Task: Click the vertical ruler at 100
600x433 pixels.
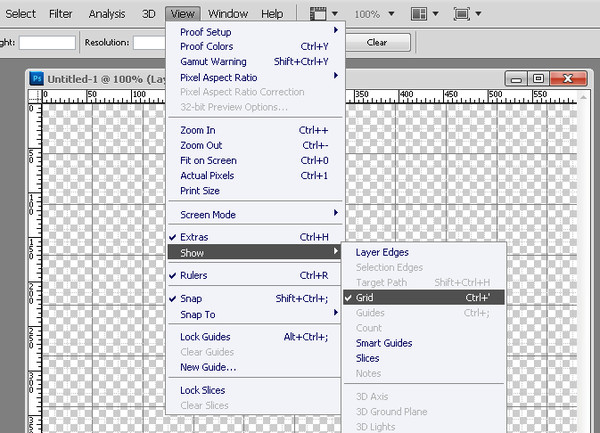Action: pos(31,204)
